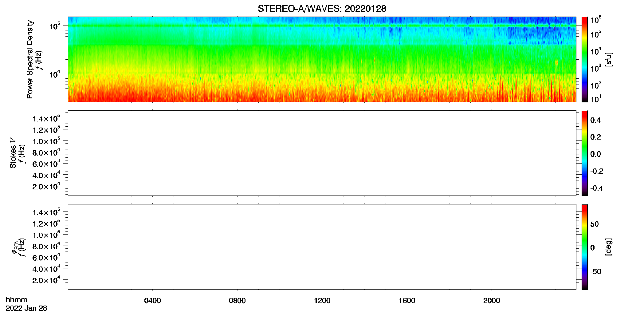Click the sfu color bar
Viewport: 644px width, 332px height.
click(x=585, y=59)
